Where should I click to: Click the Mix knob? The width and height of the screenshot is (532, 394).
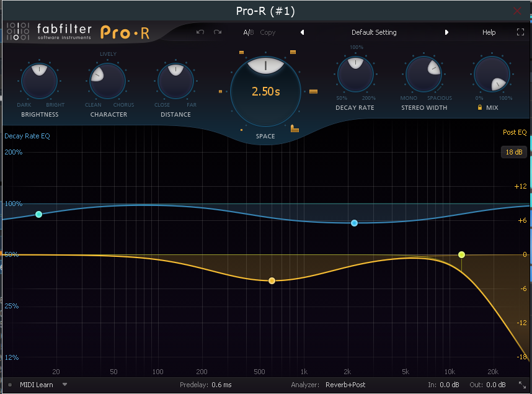tap(492, 74)
